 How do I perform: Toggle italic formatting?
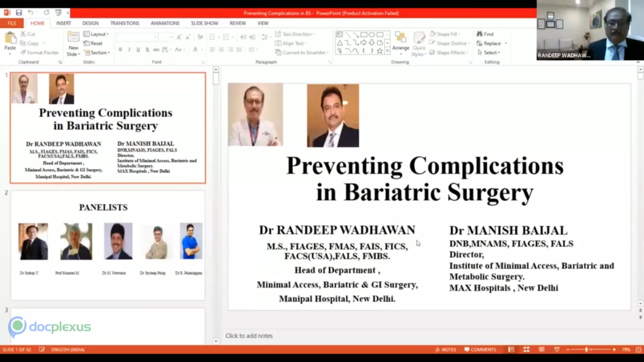[129, 50]
